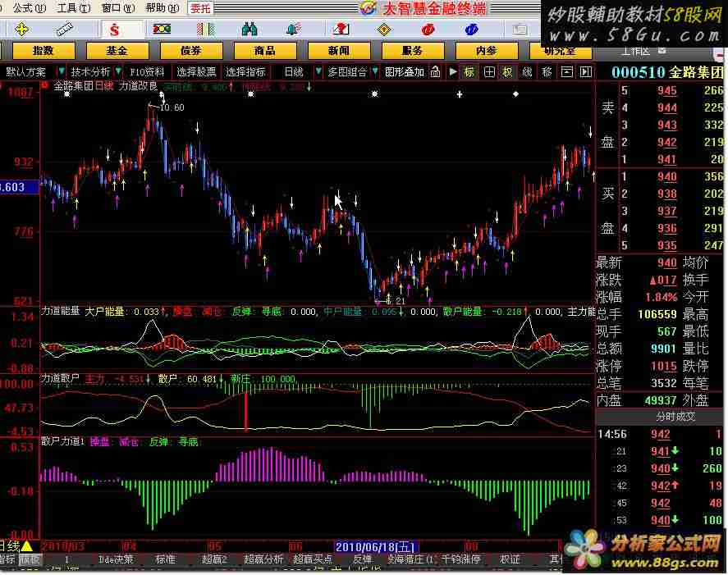Toggle the 权 adjustment button

pos(507,72)
